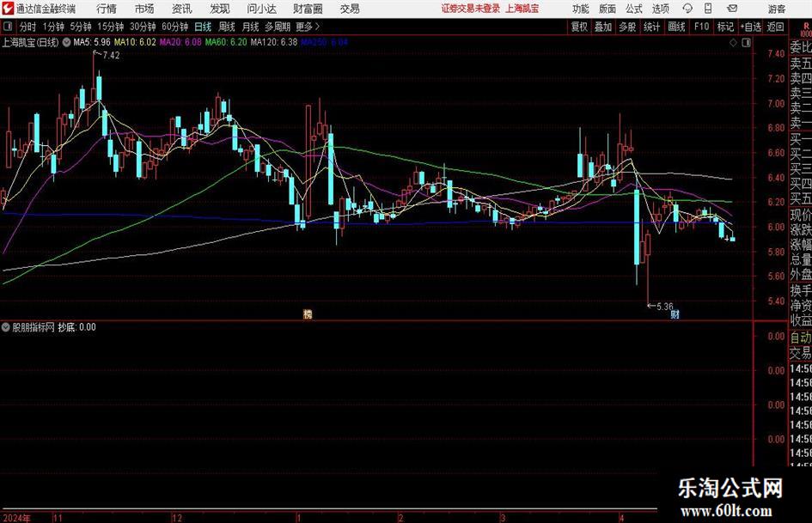The image size is (812, 523).
Task: Click the R icon at top right corner
Action: coord(806,26)
